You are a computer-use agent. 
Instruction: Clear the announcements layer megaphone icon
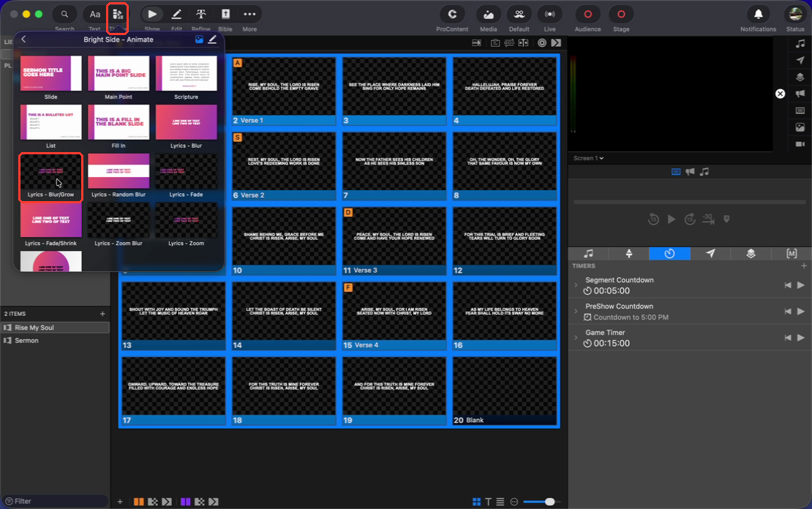(800, 94)
